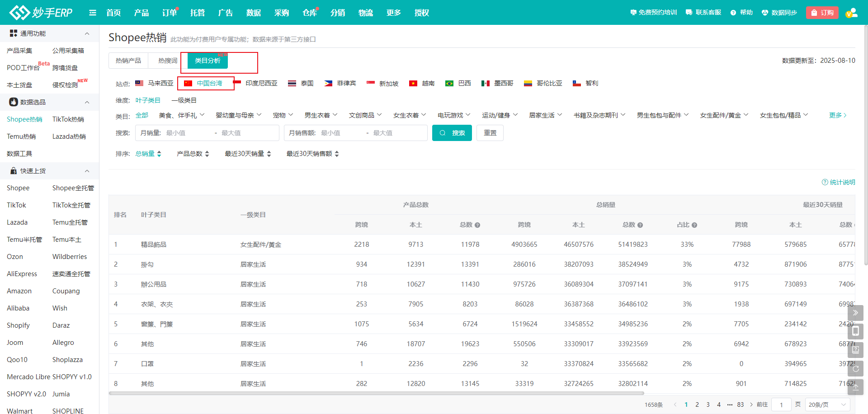The height and width of the screenshot is (414, 868).
Task: Click the 数据同步 sync icon
Action: pyautogui.click(x=765, y=13)
